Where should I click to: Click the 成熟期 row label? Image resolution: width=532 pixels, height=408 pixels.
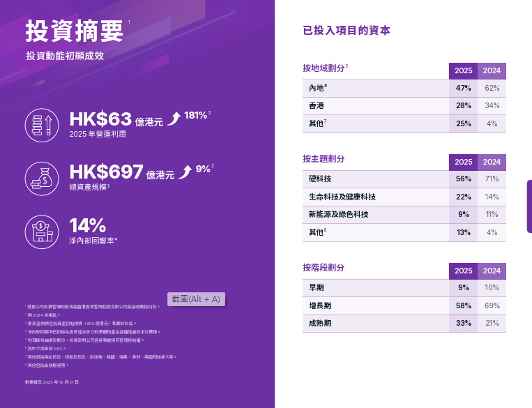pos(320,323)
